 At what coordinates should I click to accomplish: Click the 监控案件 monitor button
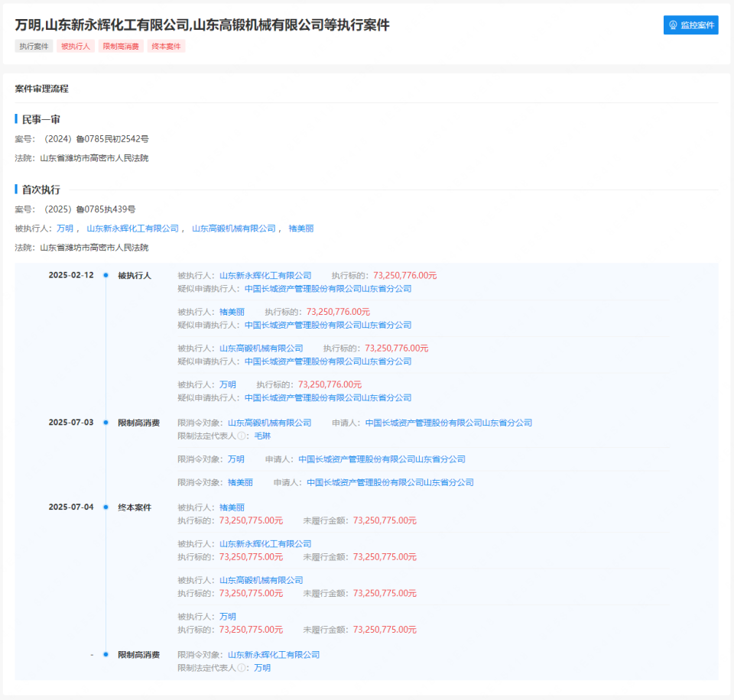tap(690, 24)
